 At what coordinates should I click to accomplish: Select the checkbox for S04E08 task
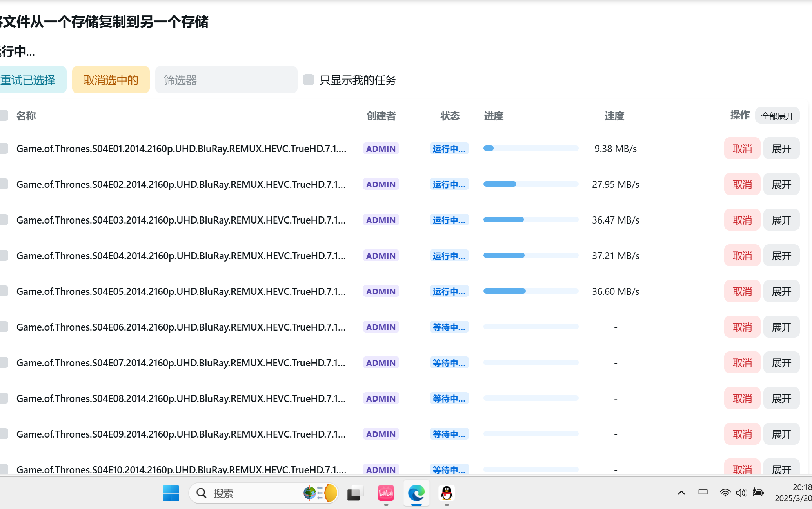(x=4, y=398)
